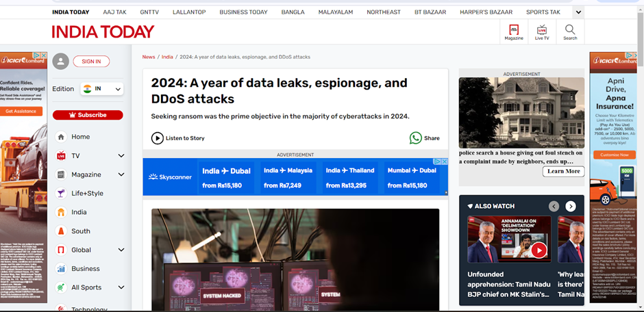This screenshot has width=644, height=312.
Task: Open more network sites dropdown arrow
Action: [x=579, y=12]
